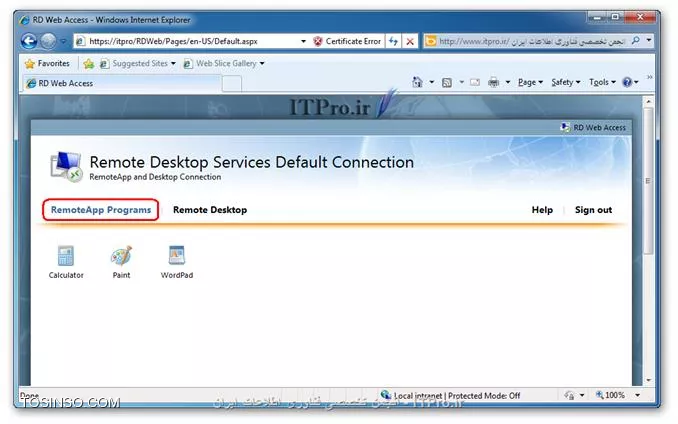
Task: Open the Page menu
Action: point(530,82)
